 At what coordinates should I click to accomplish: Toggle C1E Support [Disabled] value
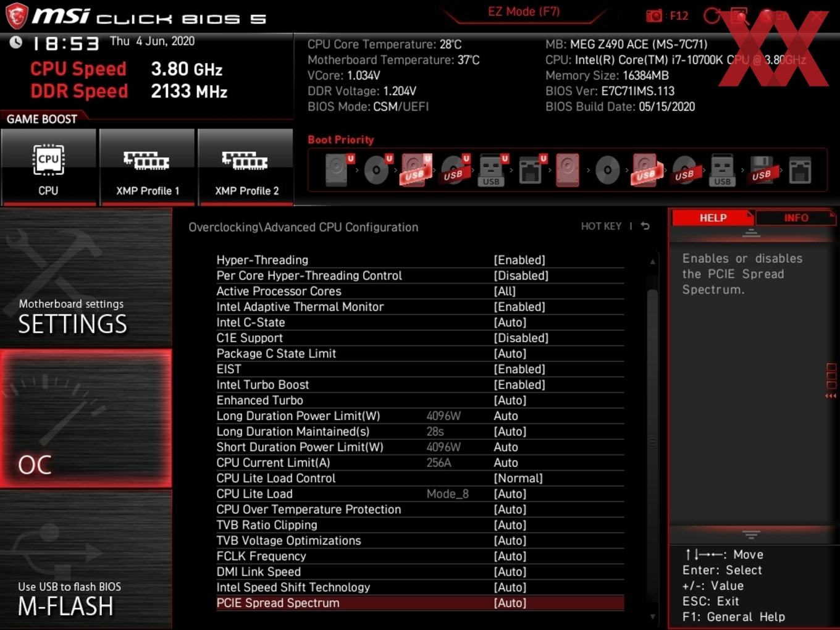521,338
